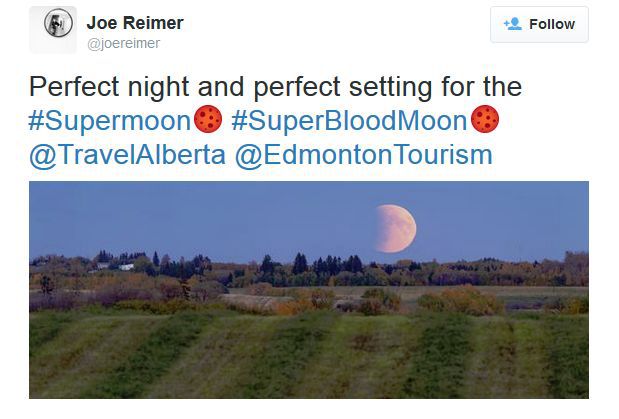Open the Joe Reimer display name

[135, 23]
